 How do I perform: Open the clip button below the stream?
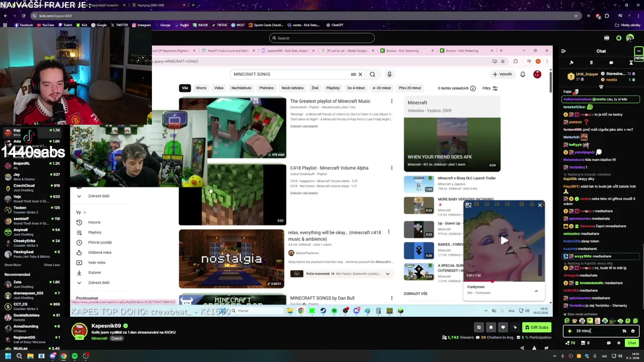point(479,327)
